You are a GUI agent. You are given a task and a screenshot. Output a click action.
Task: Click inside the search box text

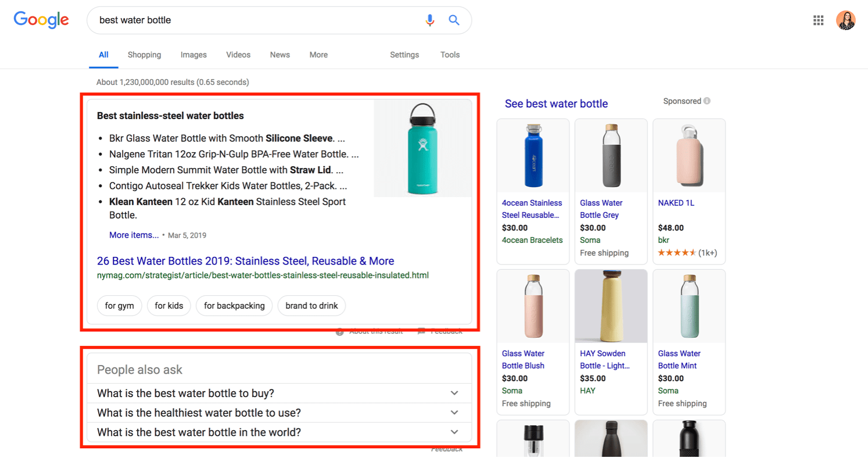135,20
